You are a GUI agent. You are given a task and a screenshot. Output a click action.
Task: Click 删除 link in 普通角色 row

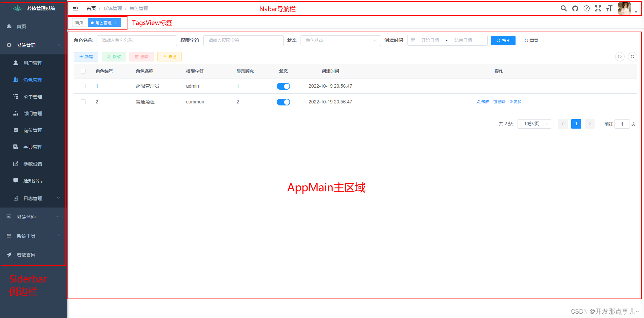499,102
